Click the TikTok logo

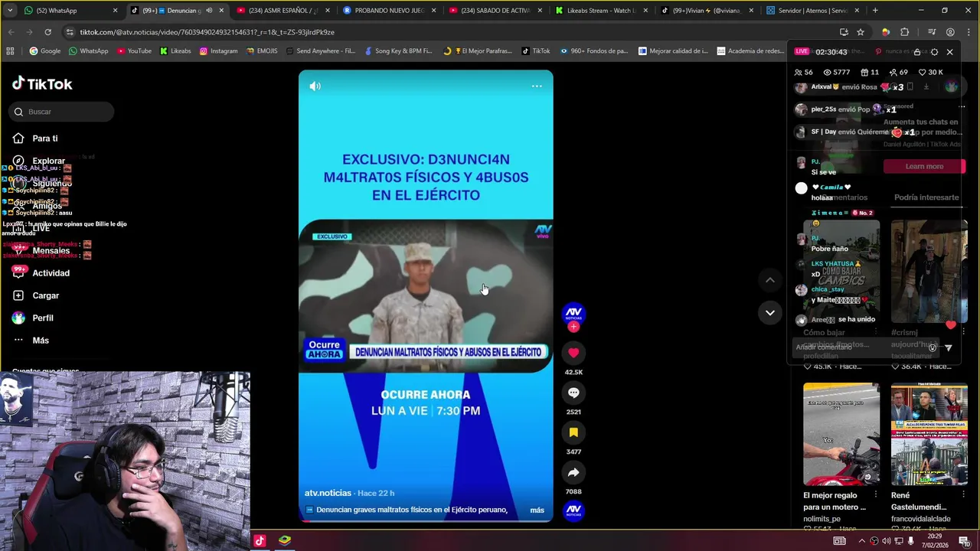[42, 84]
